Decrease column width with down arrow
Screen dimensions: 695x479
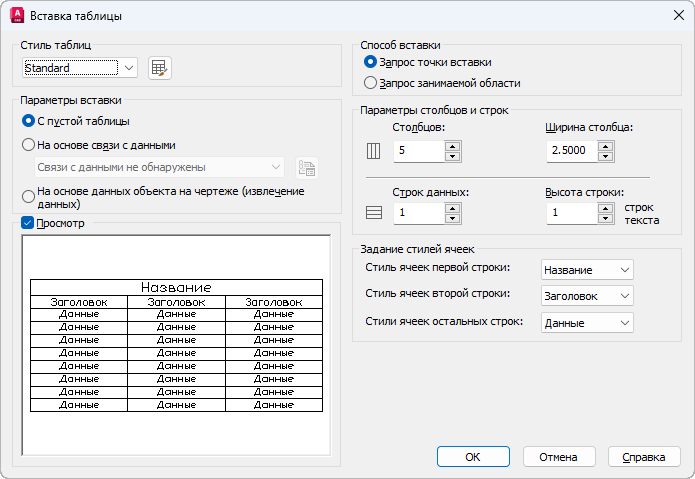(x=605, y=157)
